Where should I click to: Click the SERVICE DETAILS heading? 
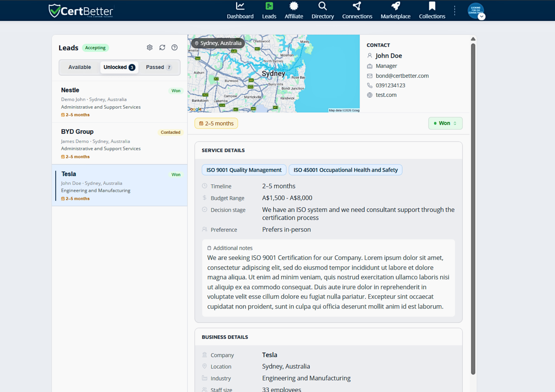tap(223, 150)
